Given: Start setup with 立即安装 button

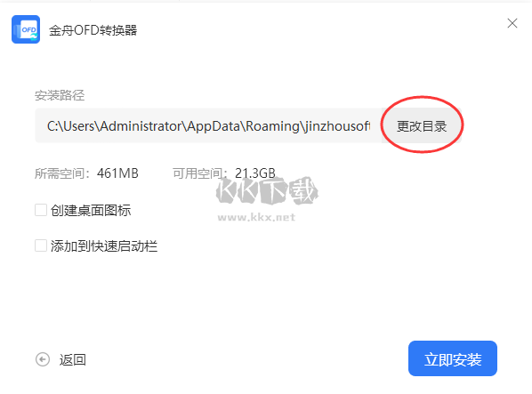Looking at the screenshot, I should pyautogui.click(x=453, y=358).
